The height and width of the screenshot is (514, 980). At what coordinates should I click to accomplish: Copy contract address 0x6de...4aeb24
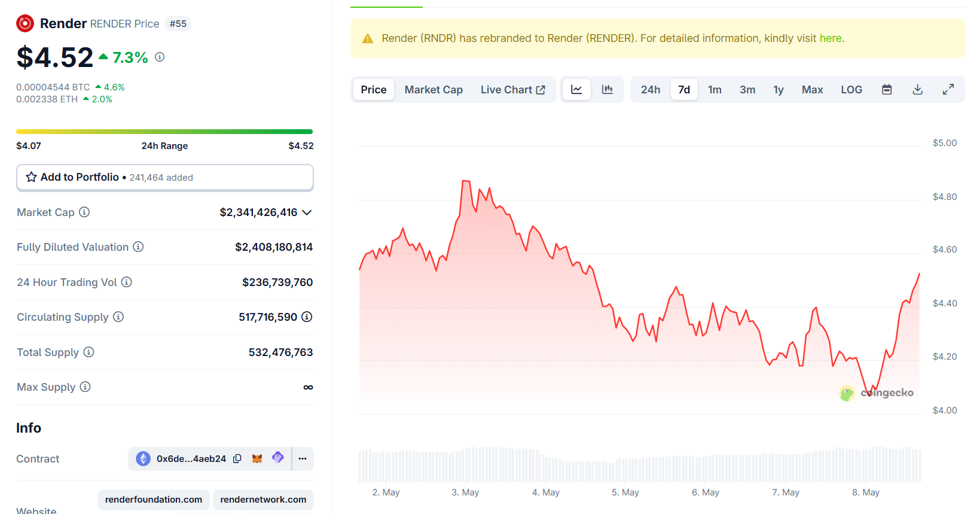[x=237, y=459]
